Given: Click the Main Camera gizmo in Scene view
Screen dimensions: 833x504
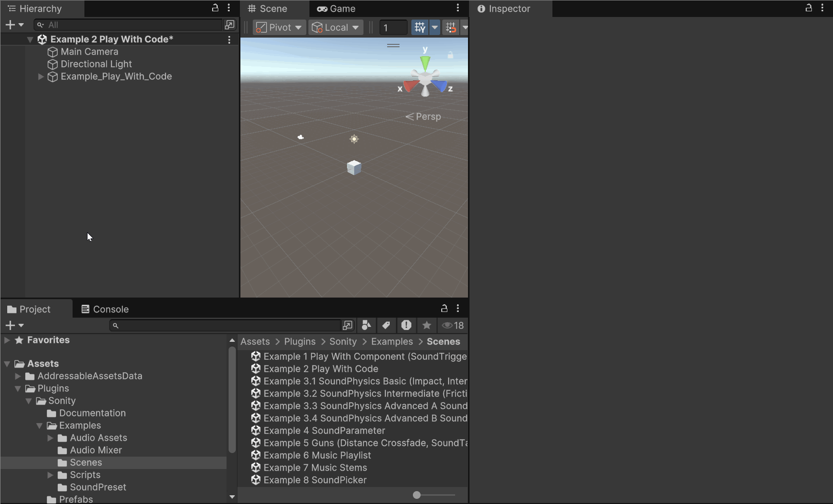Looking at the screenshot, I should point(301,137).
